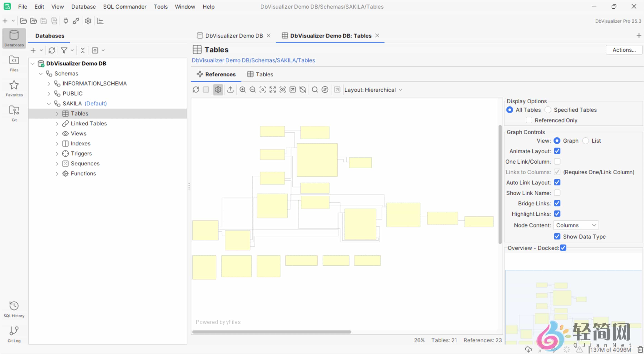Fit the graph to the window
Viewport: 644px width, 354px height.
(x=272, y=90)
